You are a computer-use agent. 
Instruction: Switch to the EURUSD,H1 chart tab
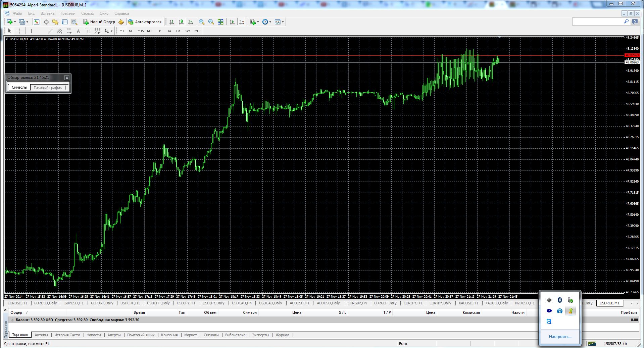pyautogui.click(x=17, y=303)
